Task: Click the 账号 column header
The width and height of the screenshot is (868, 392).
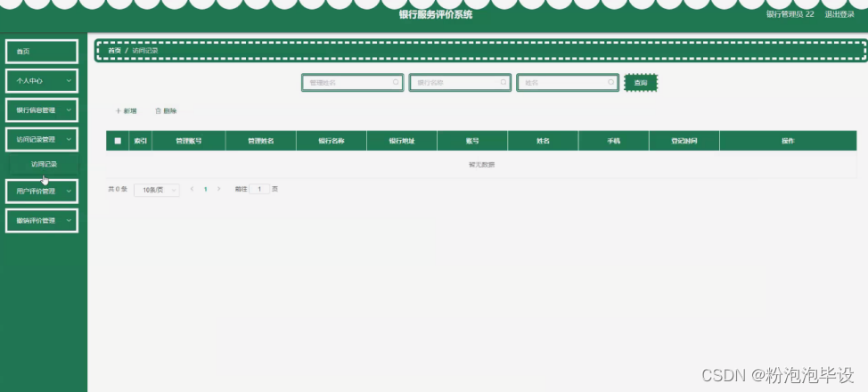Action: pos(472,141)
